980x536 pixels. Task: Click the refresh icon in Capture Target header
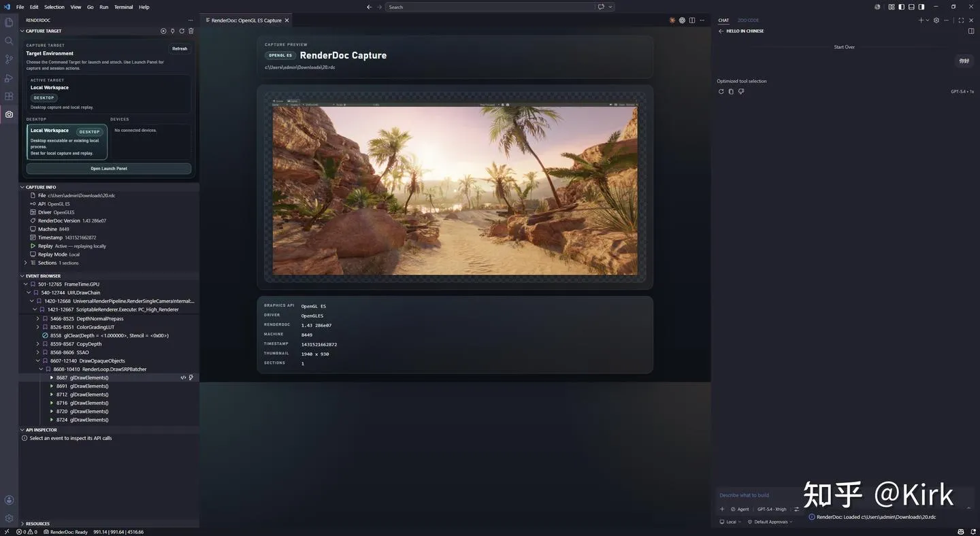coord(182,31)
